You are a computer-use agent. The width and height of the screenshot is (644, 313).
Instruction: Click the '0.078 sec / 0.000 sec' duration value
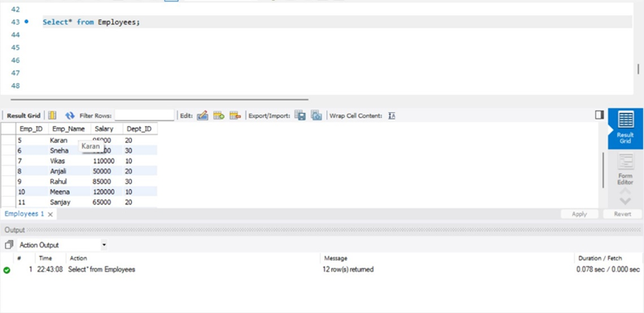coord(608,270)
